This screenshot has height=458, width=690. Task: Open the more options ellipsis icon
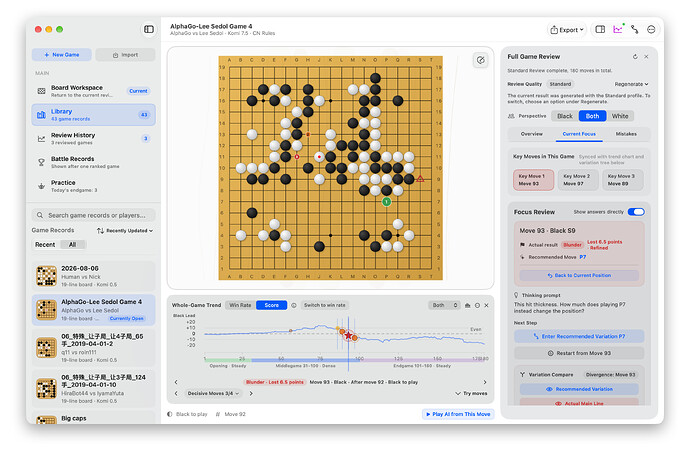click(651, 29)
